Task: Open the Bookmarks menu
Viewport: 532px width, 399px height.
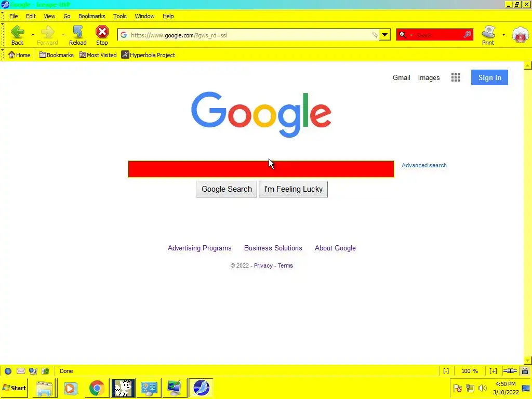Action: point(91,16)
